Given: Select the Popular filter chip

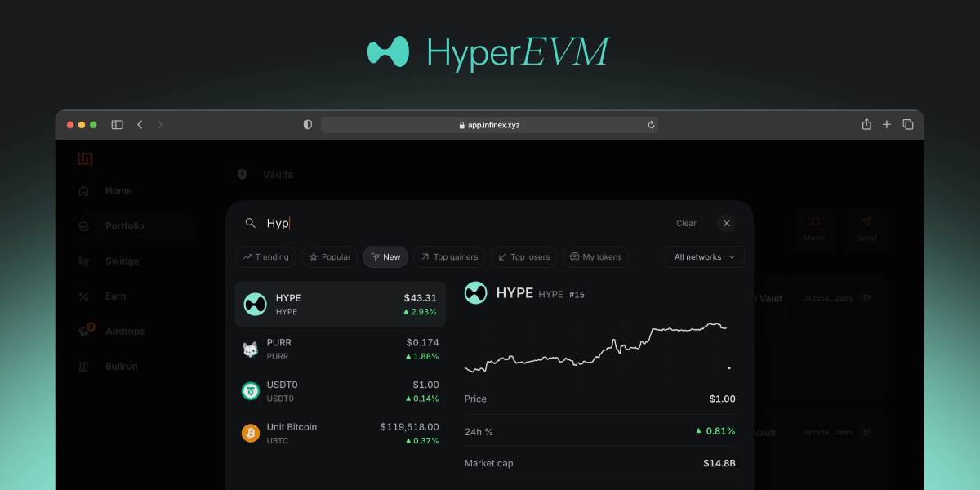Looking at the screenshot, I should pyautogui.click(x=330, y=257).
